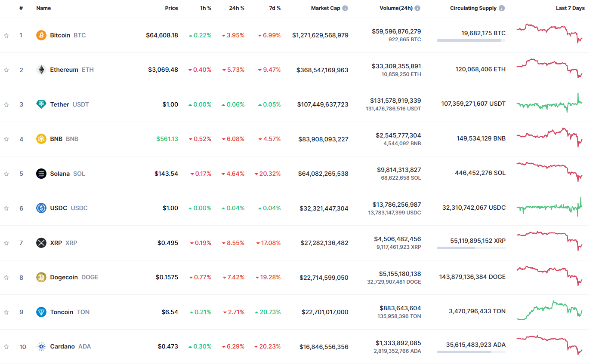
Task: Favorite Cardano with its star icon
Action: [x=6, y=347]
